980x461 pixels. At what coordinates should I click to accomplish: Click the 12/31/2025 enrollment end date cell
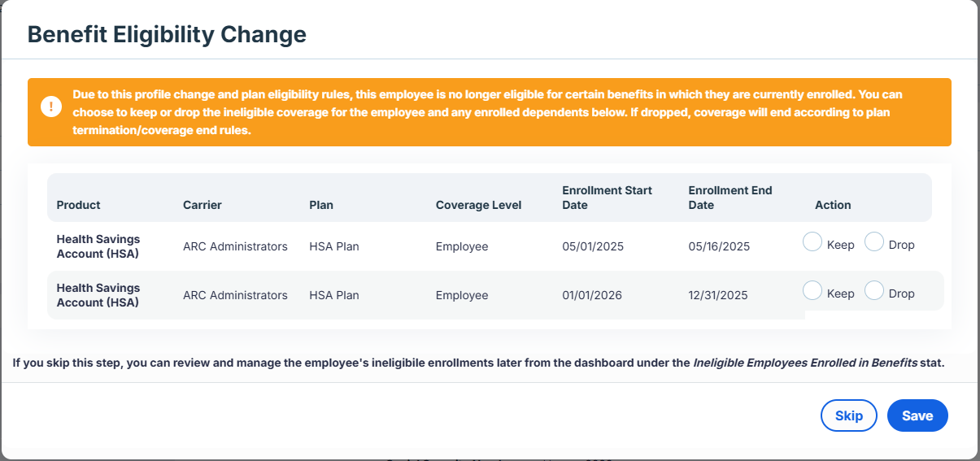pyautogui.click(x=718, y=295)
